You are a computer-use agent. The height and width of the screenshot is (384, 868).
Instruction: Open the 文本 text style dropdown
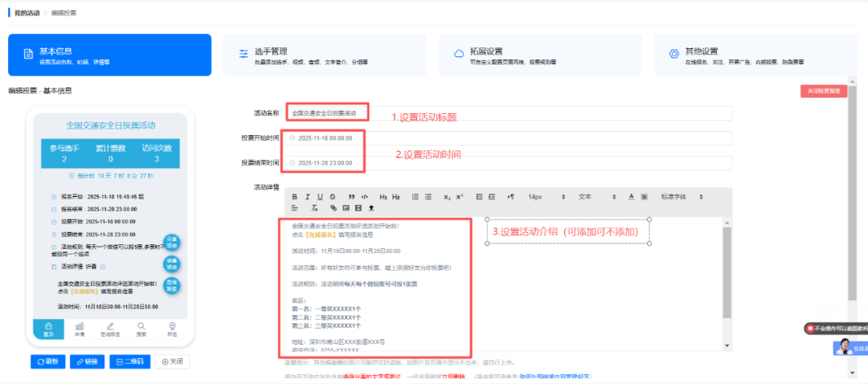[596, 197]
